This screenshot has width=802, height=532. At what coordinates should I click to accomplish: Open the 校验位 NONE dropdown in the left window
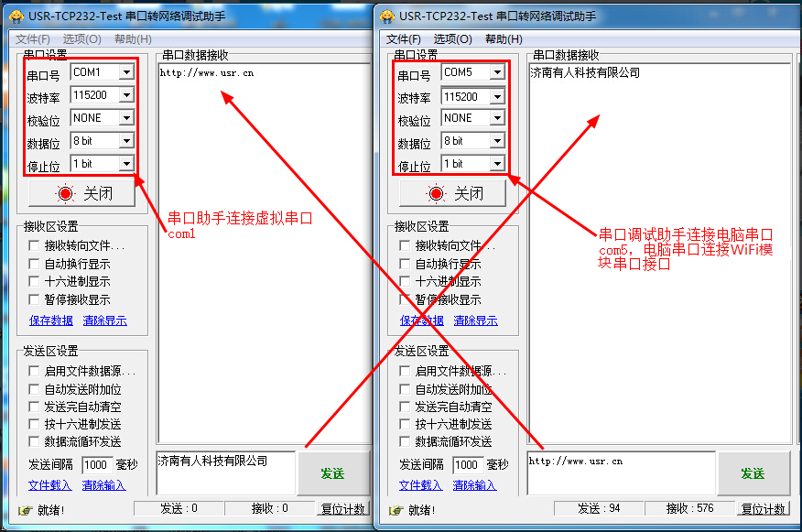click(125, 117)
